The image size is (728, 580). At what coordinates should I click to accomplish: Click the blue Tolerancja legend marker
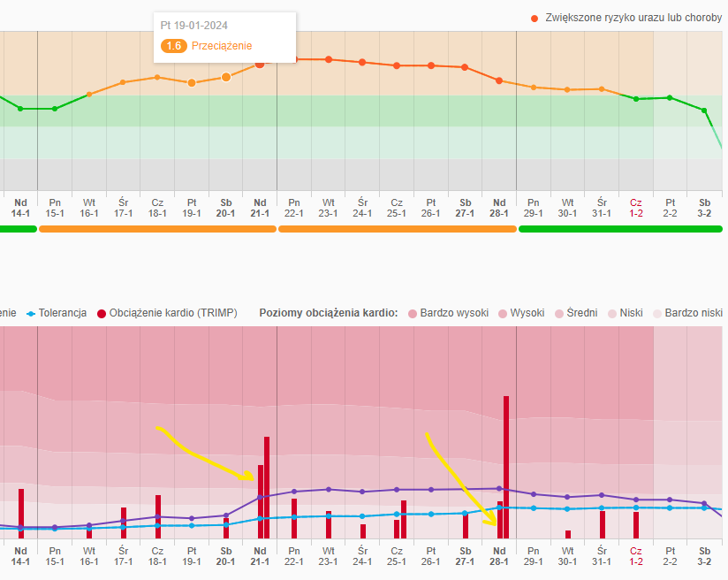(31, 313)
